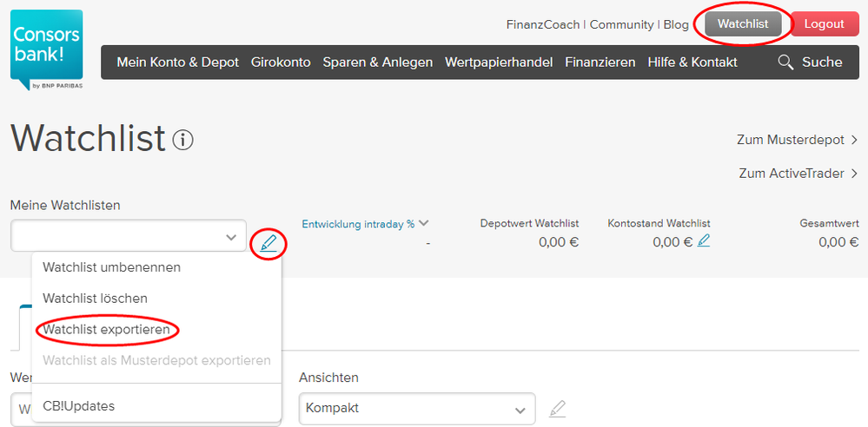Click Watchlist als Musterdepot exportieren
Viewport: 868px width, 427px height.
[x=156, y=361]
